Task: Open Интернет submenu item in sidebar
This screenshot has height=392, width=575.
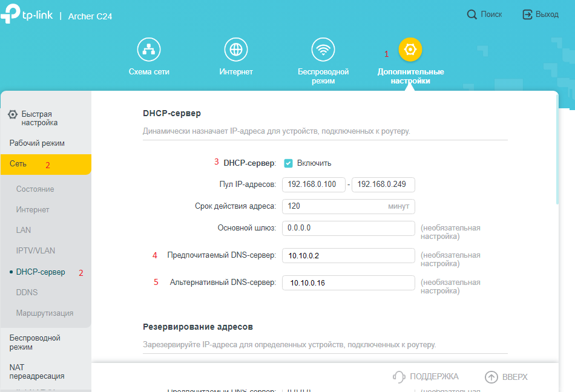Action: click(x=33, y=209)
